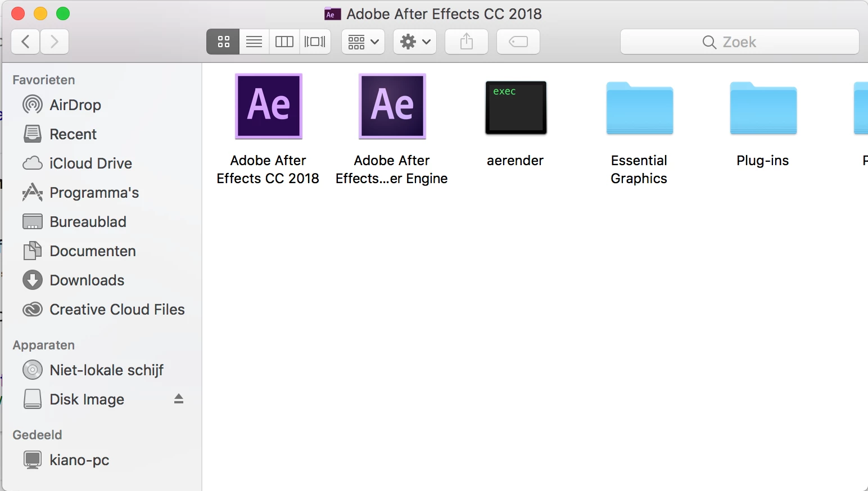Go back in Finder history
868x491 pixels.
pos(25,42)
